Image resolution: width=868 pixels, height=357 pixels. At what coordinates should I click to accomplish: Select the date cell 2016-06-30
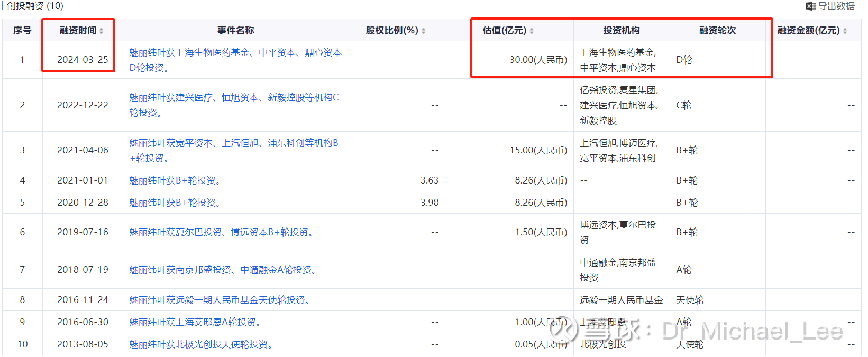point(83,322)
